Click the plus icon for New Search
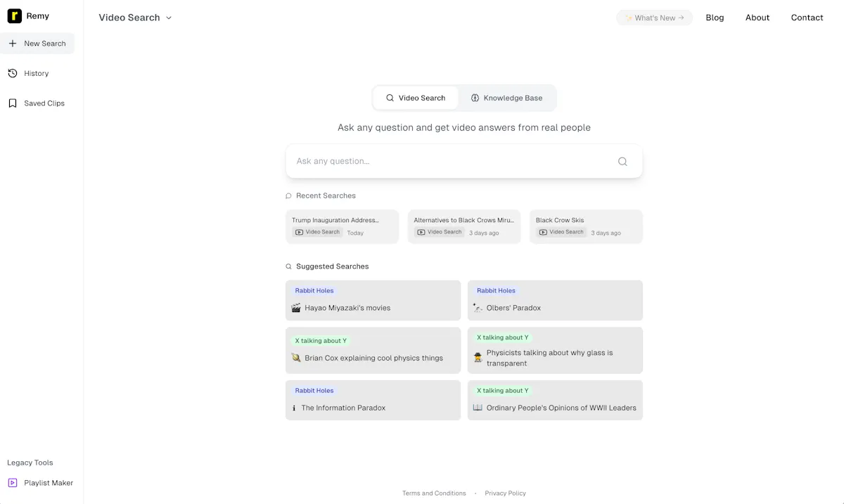This screenshot has width=844, height=504. pyautogui.click(x=13, y=44)
